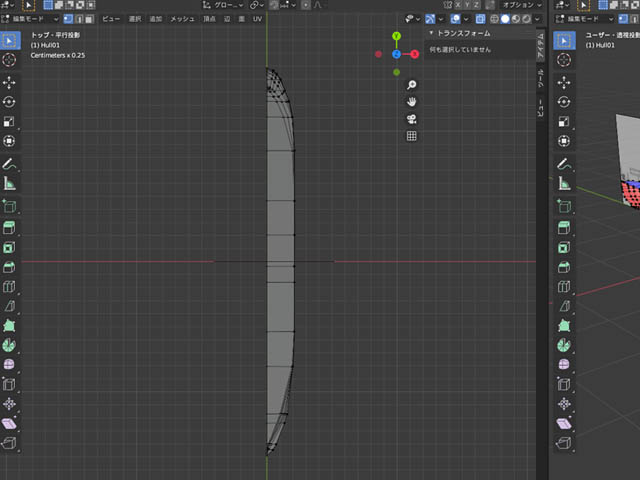This screenshot has width=640, height=480.
Task: Switch to rendered viewport shading
Action: [527, 19]
